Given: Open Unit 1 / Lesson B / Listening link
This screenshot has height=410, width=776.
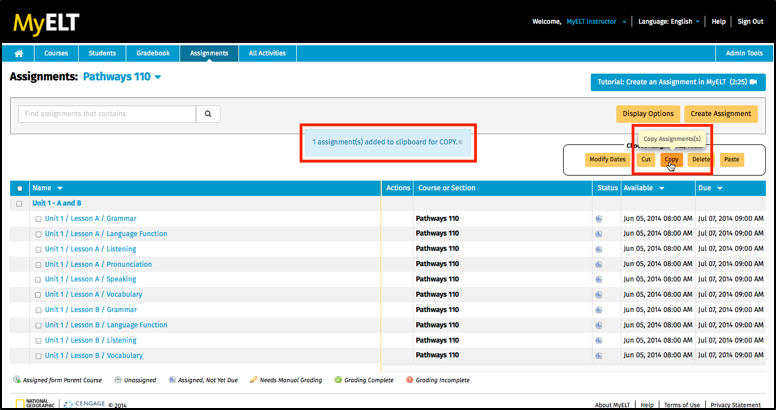Looking at the screenshot, I should tap(91, 341).
